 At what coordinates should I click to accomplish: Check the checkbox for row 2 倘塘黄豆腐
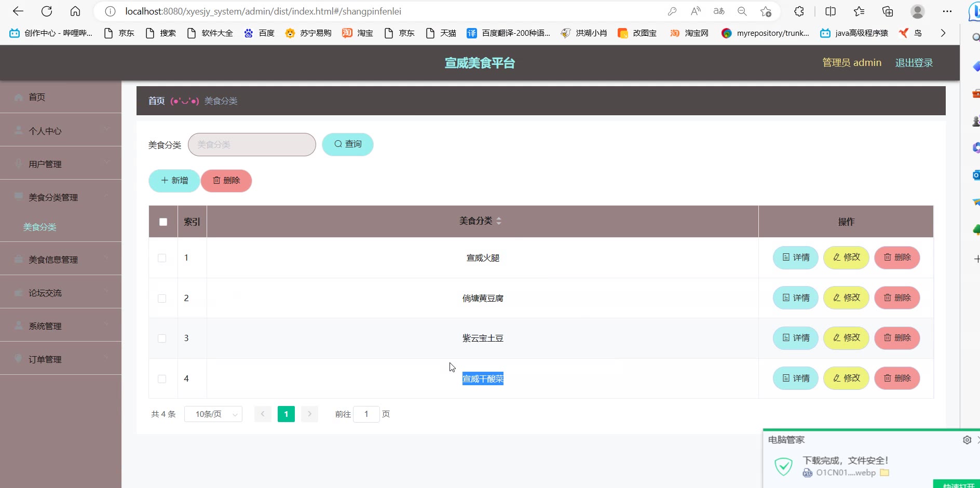pos(162,299)
